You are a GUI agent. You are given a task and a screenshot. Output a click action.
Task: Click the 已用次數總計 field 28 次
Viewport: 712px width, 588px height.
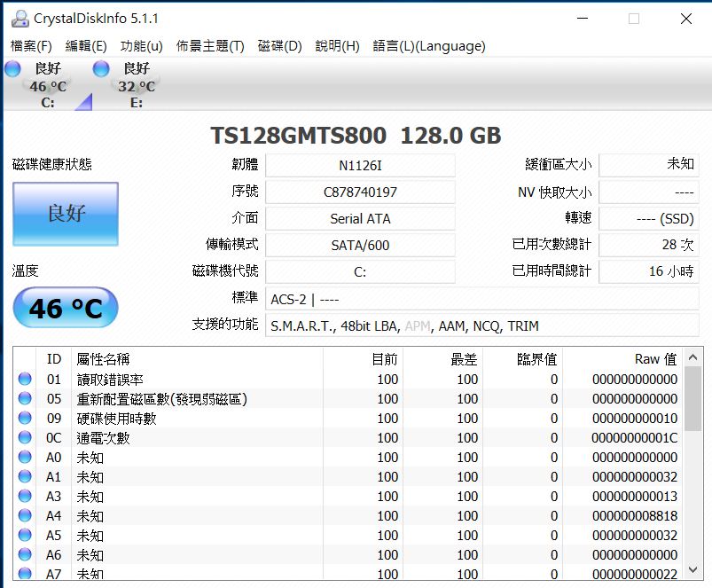[649, 245]
